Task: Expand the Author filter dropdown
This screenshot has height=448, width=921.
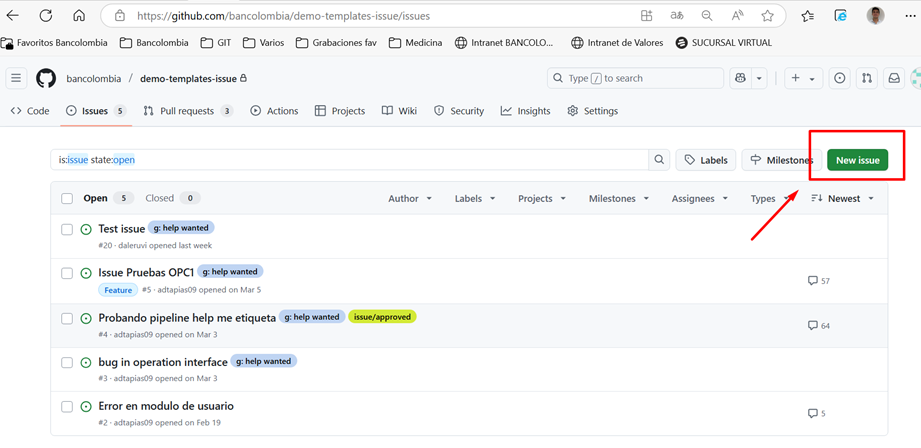Action: 410,199
